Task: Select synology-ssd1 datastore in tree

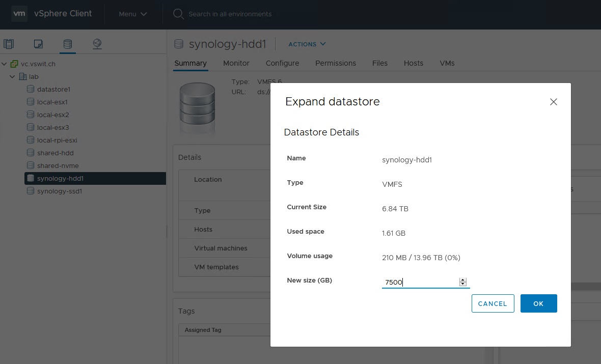Action: [59, 191]
